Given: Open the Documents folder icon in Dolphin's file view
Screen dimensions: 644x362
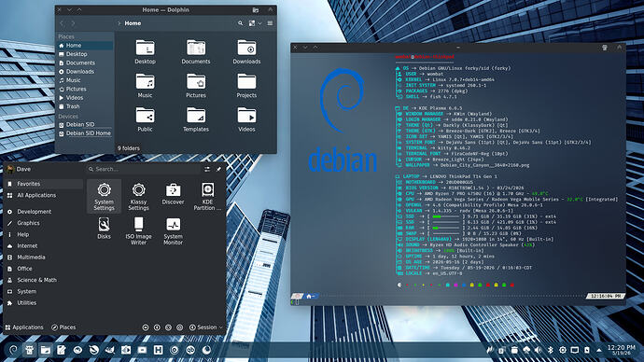Looking at the screenshot, I should click(x=196, y=51).
